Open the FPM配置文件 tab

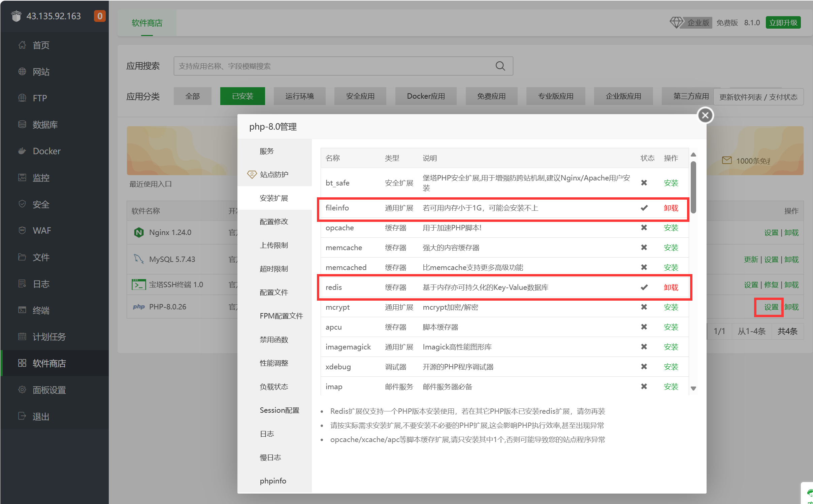[x=281, y=316]
